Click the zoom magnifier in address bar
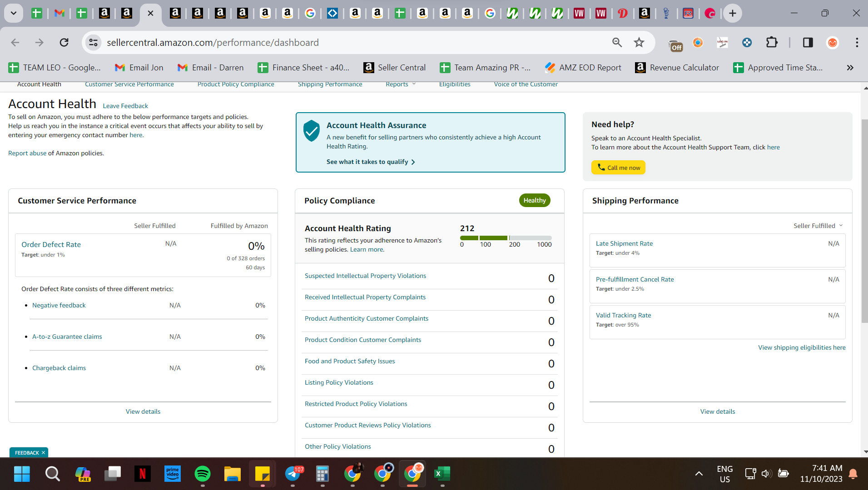868x490 pixels. 617,42
